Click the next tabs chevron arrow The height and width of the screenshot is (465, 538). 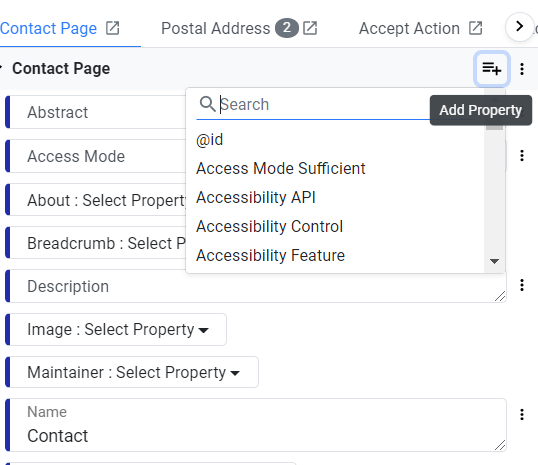tap(519, 26)
